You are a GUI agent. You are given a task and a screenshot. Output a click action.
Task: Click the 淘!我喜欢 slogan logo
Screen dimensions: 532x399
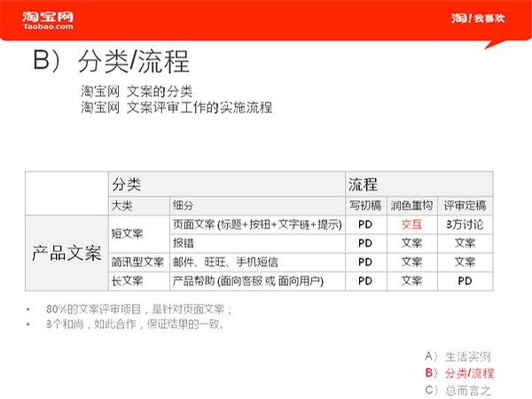(x=478, y=18)
